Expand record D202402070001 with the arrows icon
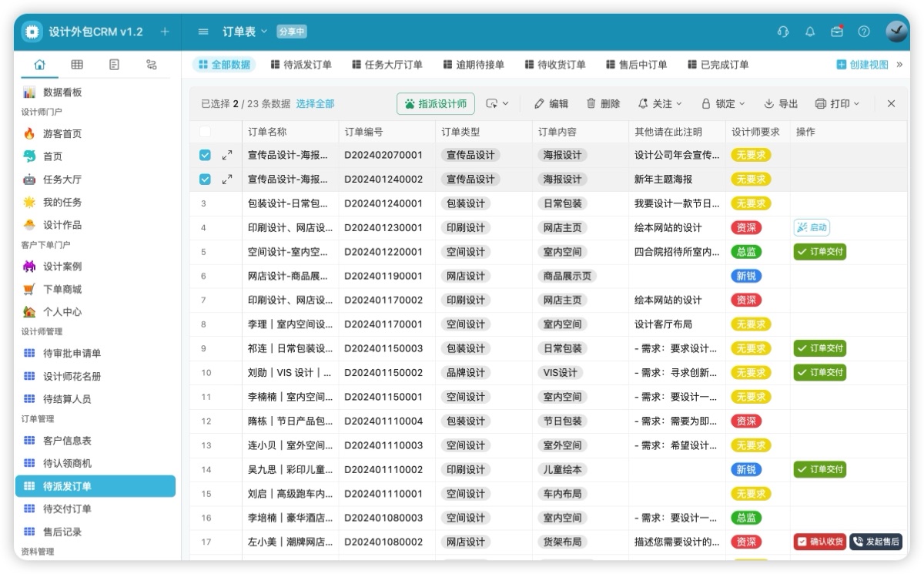 227,155
